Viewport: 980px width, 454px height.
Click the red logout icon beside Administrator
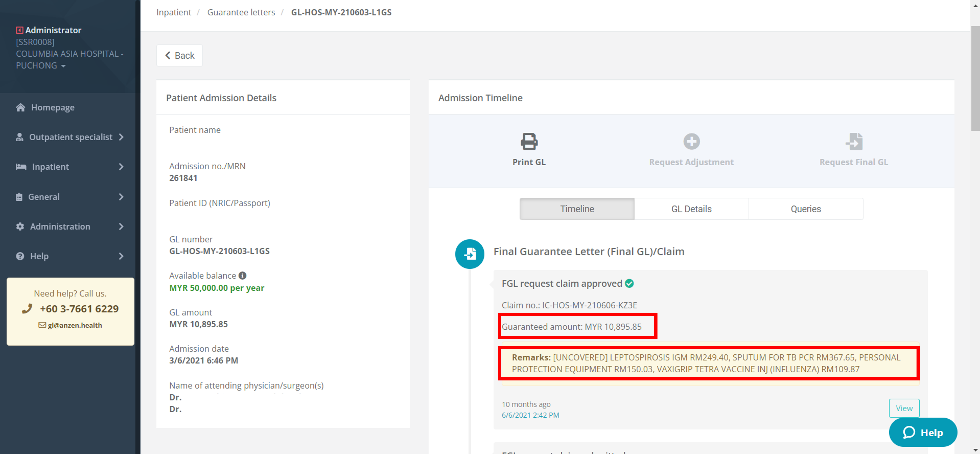coord(19,30)
